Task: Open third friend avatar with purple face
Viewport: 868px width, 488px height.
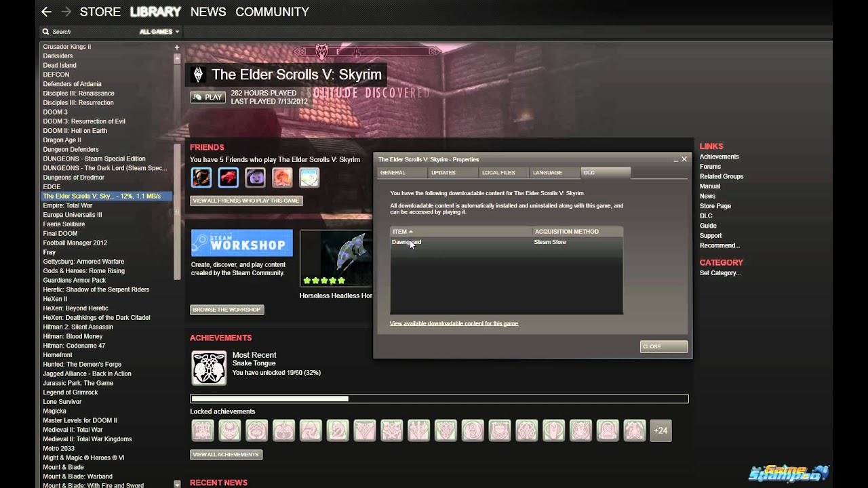Action: click(x=255, y=178)
